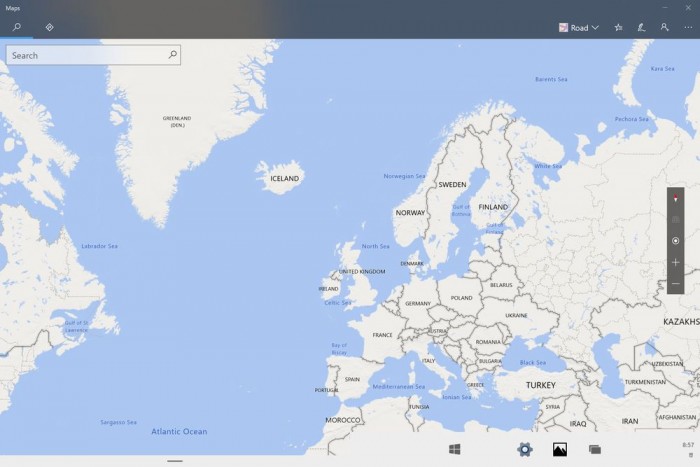Click the Maps window title

pos(12,8)
